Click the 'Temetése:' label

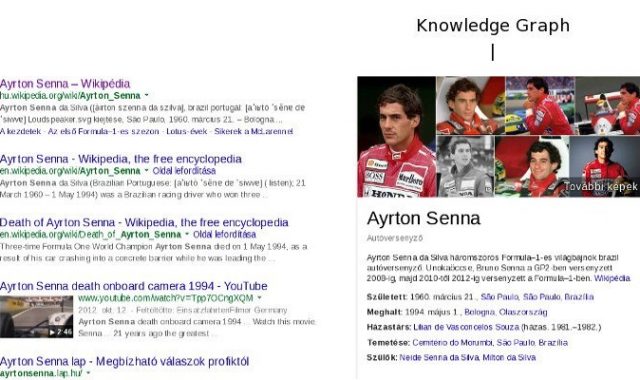pyautogui.click(x=388, y=342)
